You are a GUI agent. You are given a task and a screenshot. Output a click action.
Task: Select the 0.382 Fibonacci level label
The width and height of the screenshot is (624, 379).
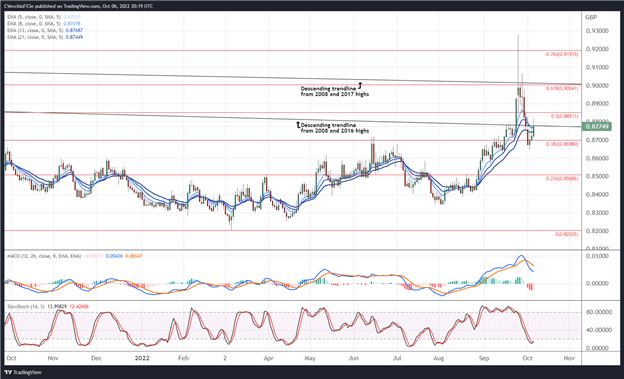(562, 144)
